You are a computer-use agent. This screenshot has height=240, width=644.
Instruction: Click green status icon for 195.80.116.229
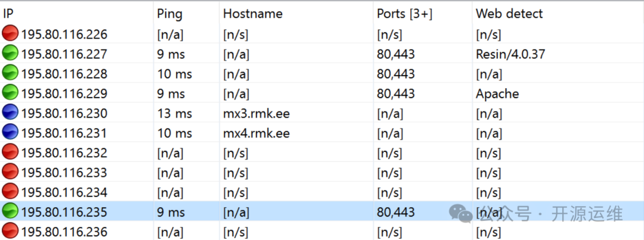[x=11, y=93]
